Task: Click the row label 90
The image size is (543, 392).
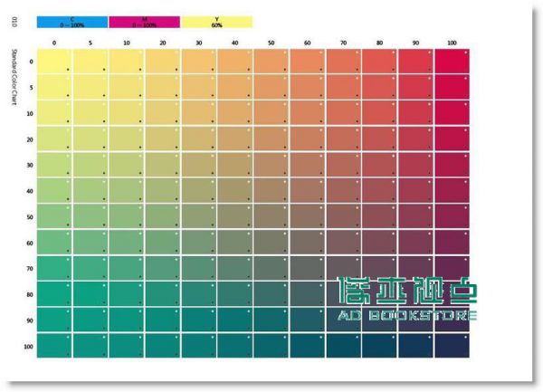Action: click(30, 320)
